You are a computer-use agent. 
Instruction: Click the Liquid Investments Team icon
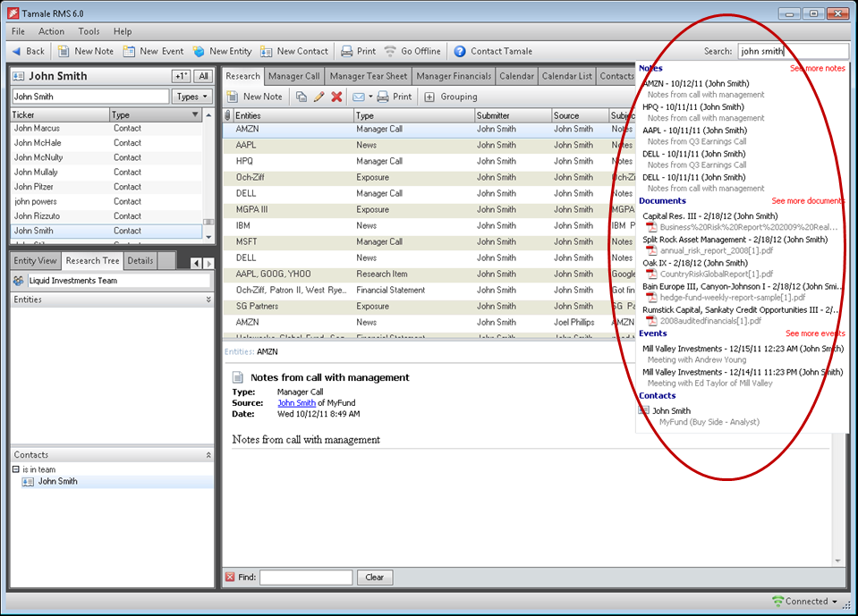(x=18, y=281)
